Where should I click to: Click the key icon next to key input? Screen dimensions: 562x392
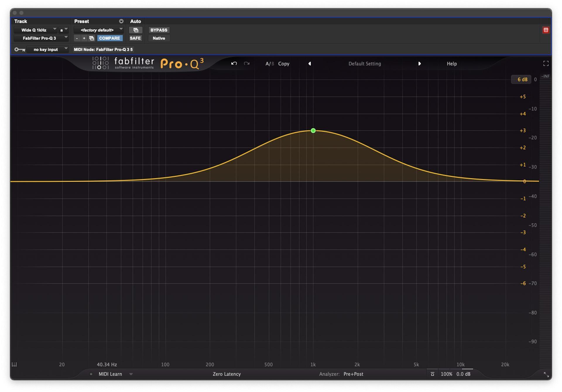click(x=20, y=49)
